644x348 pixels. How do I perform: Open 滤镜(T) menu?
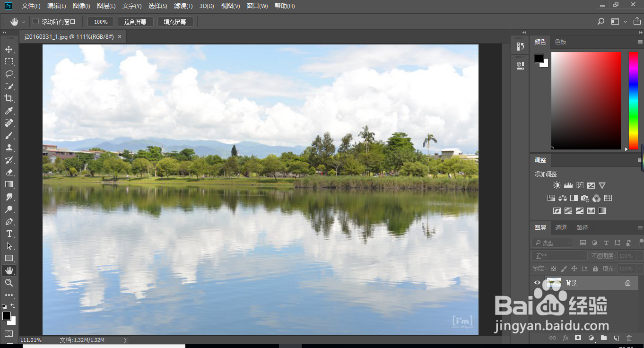click(183, 6)
